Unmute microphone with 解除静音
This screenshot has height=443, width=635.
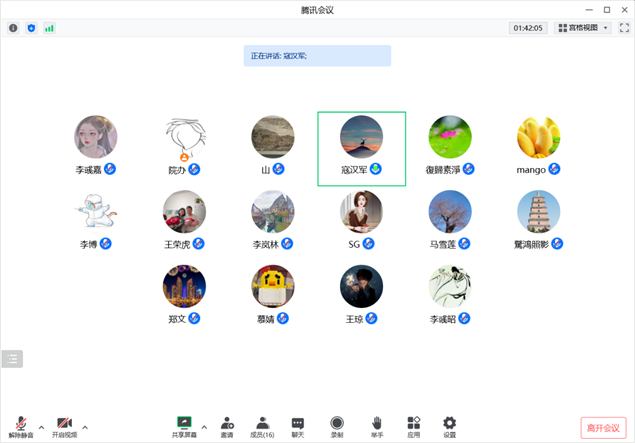[x=20, y=425]
